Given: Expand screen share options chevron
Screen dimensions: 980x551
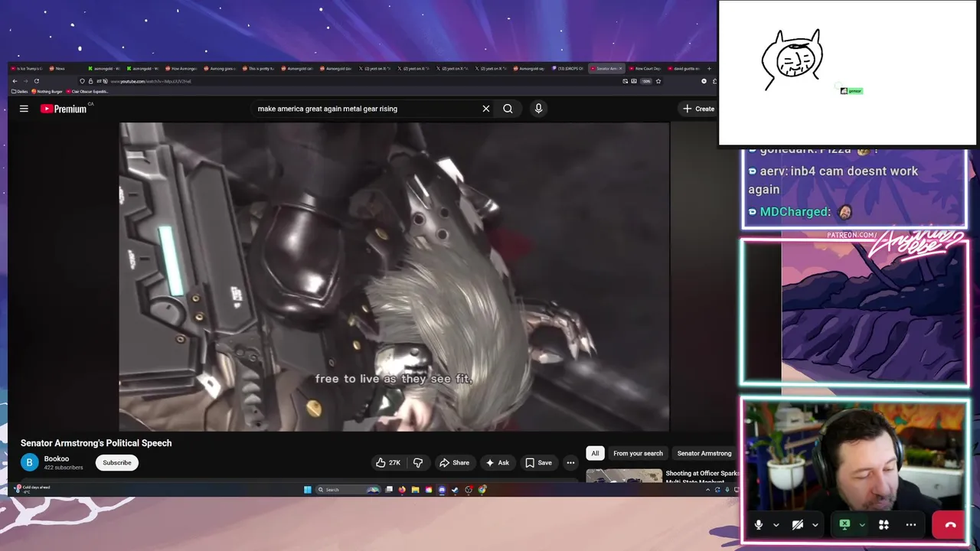Looking at the screenshot, I should [x=862, y=525].
